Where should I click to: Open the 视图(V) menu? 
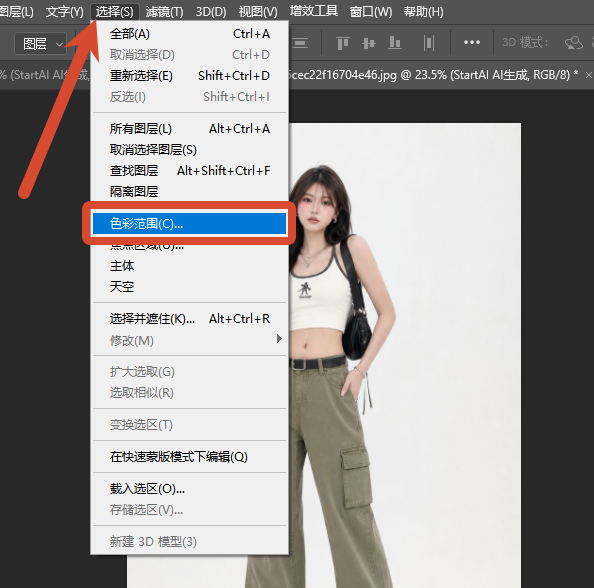click(x=258, y=12)
